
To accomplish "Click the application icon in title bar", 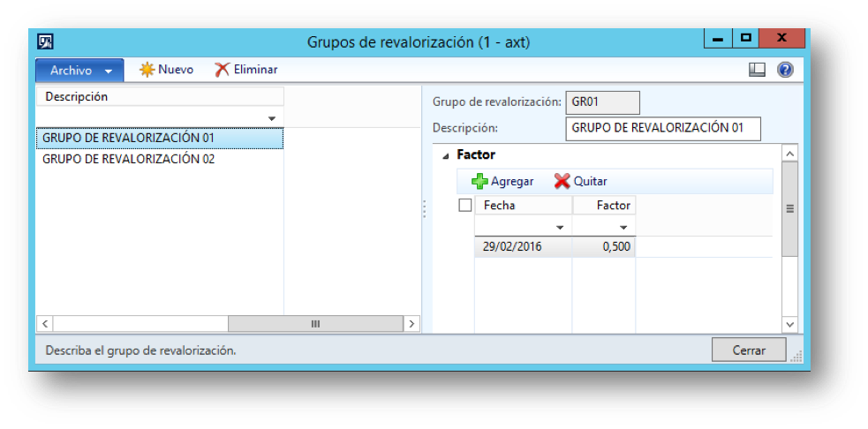I will [x=45, y=41].
